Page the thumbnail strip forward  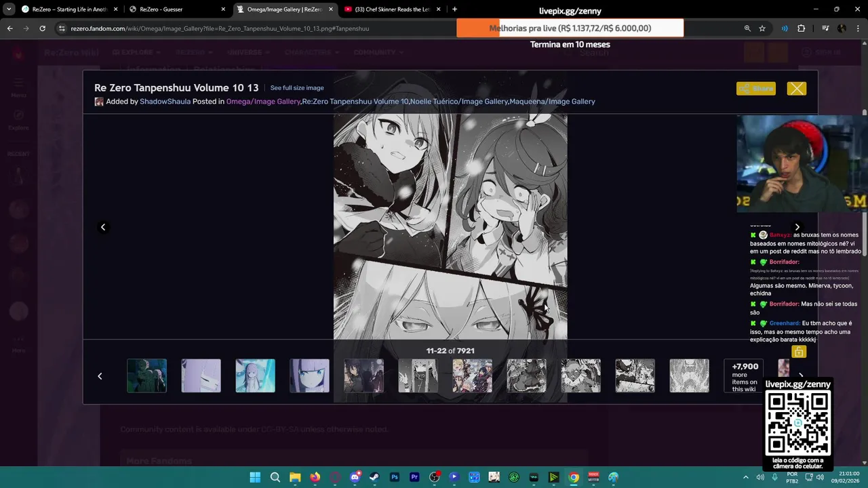tap(801, 376)
